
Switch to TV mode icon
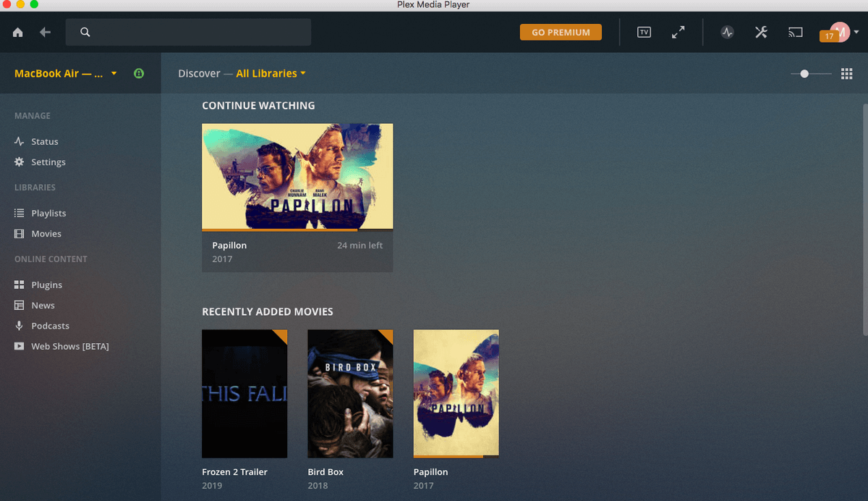point(644,32)
